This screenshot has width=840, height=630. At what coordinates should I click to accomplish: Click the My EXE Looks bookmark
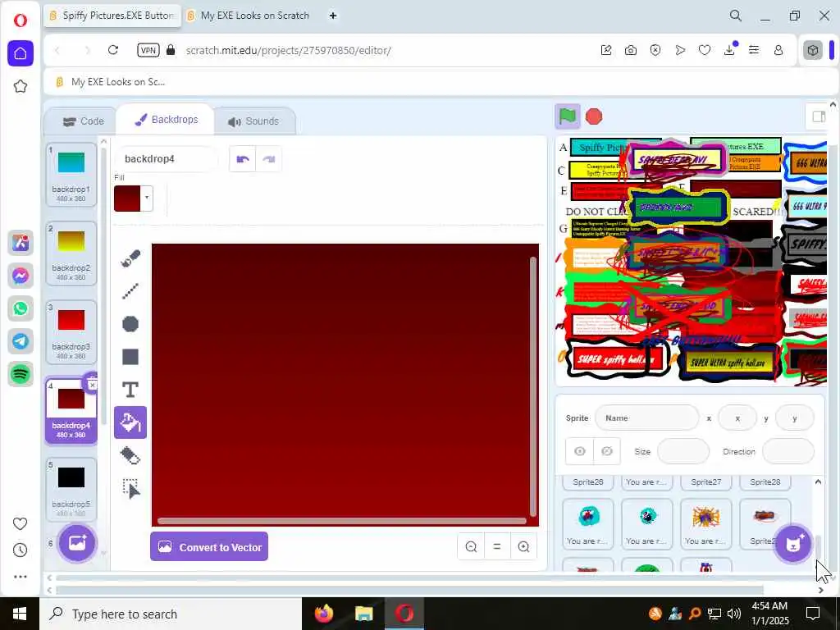point(111,82)
